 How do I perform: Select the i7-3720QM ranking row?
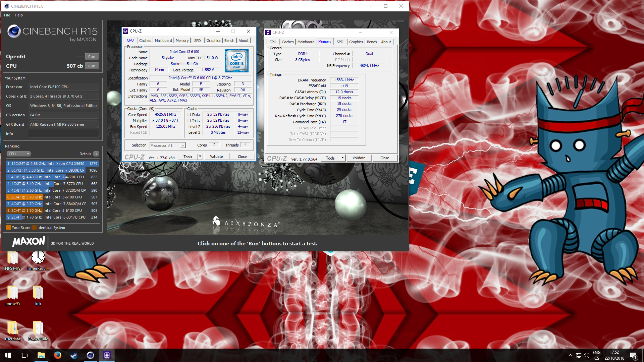[x=52, y=190]
